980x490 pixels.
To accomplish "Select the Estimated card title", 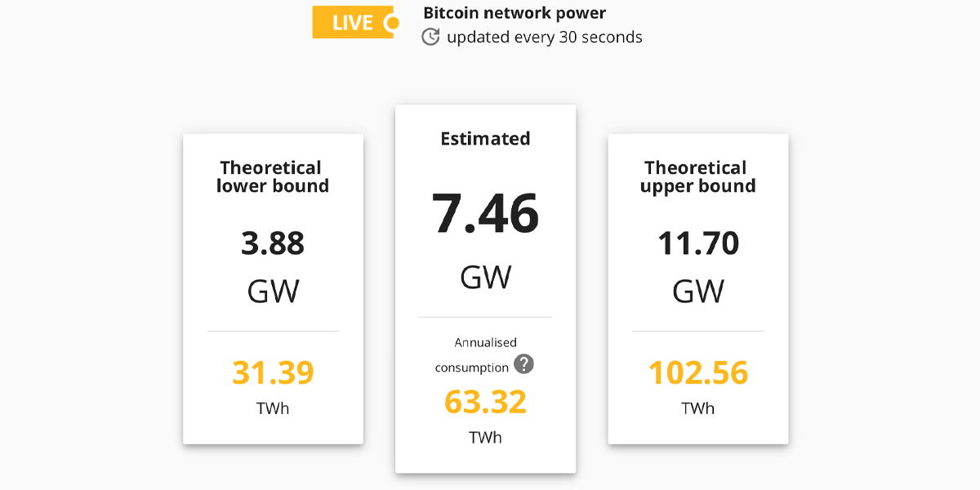I will point(485,139).
